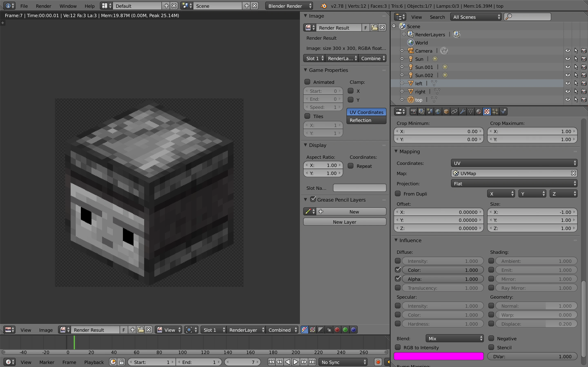Click the magenta color swatch

[438, 356]
